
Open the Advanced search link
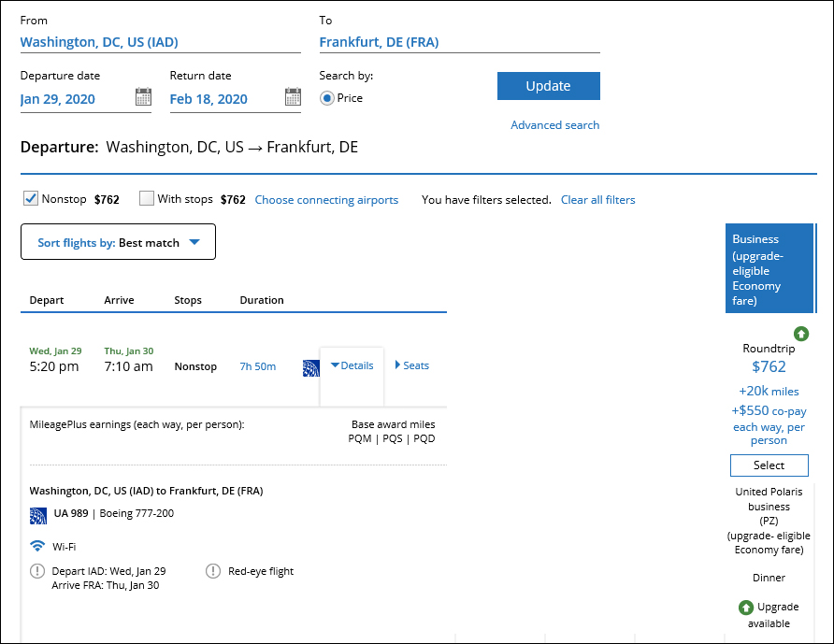(554, 125)
